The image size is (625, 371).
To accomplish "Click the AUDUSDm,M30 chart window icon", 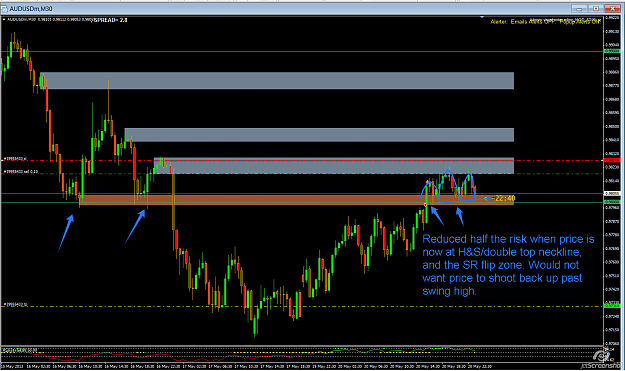I will [x=5, y=8].
